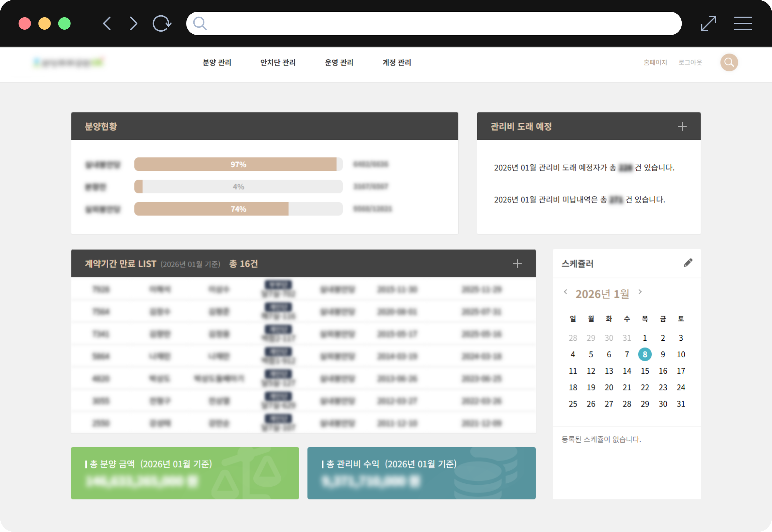The width and height of the screenshot is (772, 532).
Task: Click the 97% progress bar in 분양현황
Action: [x=238, y=164]
